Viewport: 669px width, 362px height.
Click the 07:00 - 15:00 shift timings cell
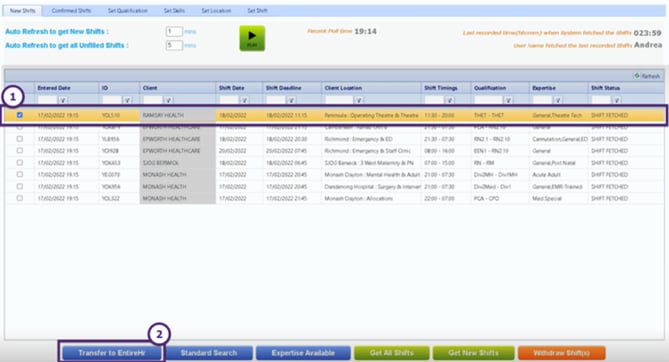[x=446, y=163]
